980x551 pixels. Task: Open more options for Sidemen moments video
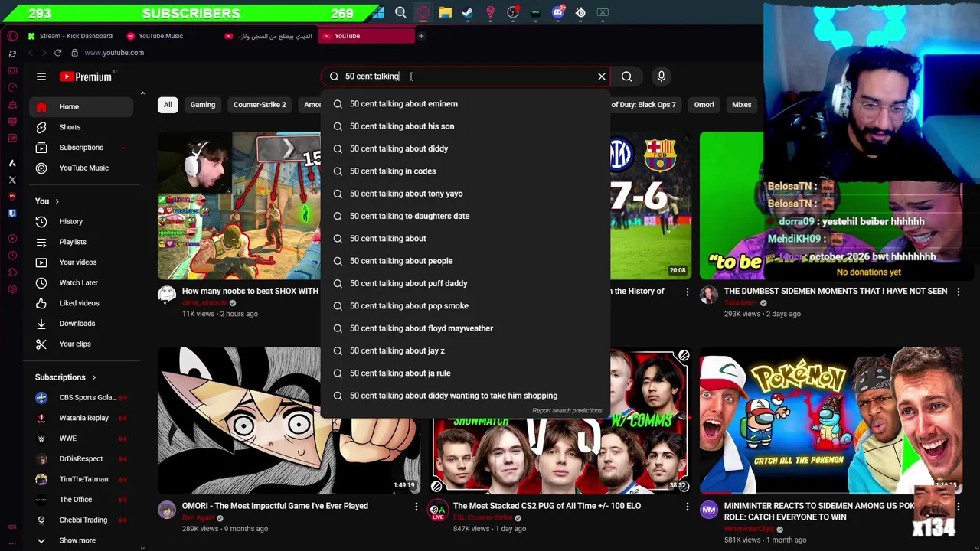(x=958, y=292)
